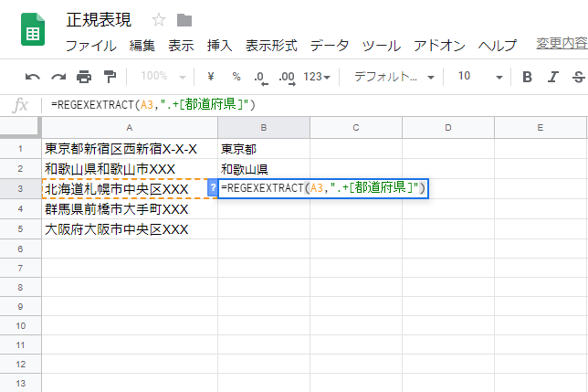Select column A header
The height and width of the screenshot is (392, 588).
click(130, 128)
